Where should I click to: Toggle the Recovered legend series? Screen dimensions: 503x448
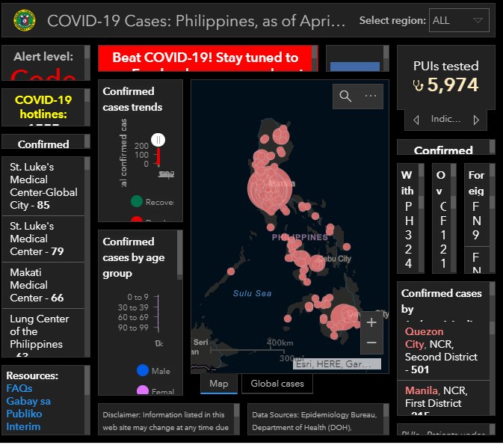(152, 201)
